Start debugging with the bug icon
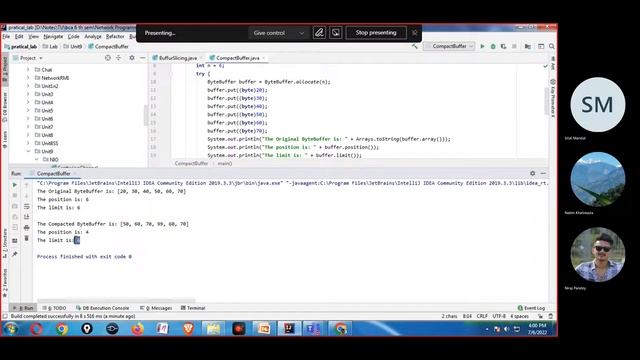 (x=493, y=47)
